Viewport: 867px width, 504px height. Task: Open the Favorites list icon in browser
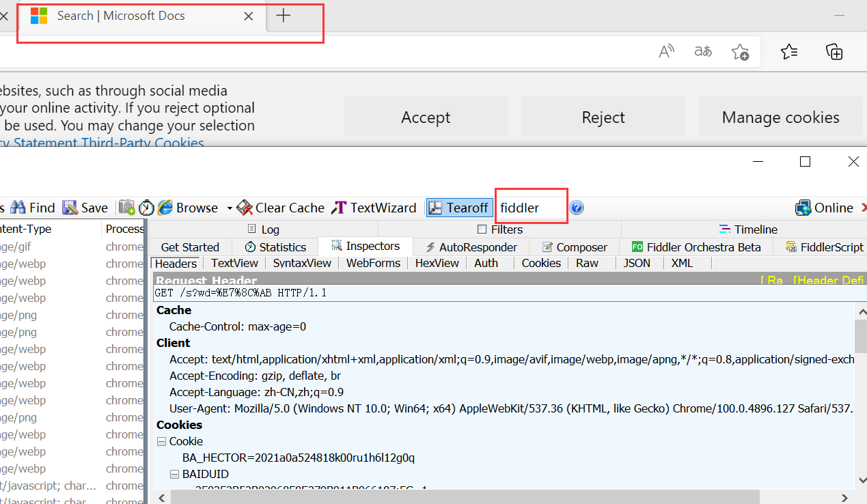tap(789, 51)
